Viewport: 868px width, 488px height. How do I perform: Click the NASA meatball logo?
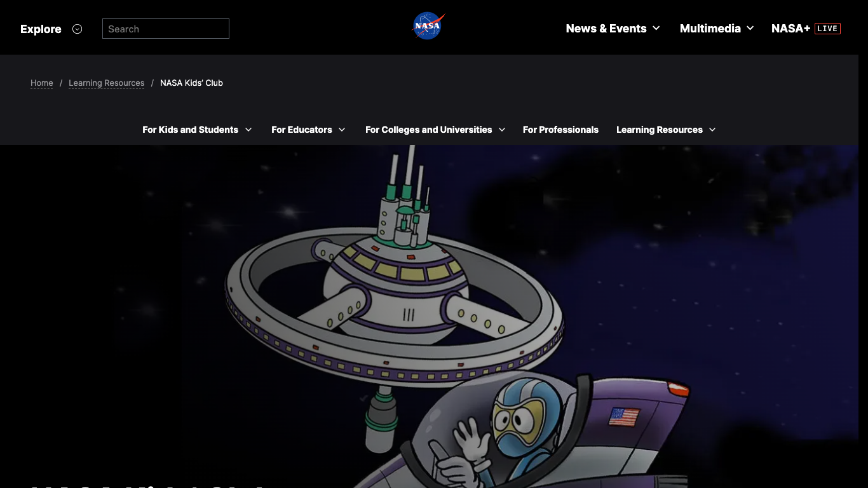pyautogui.click(x=428, y=26)
